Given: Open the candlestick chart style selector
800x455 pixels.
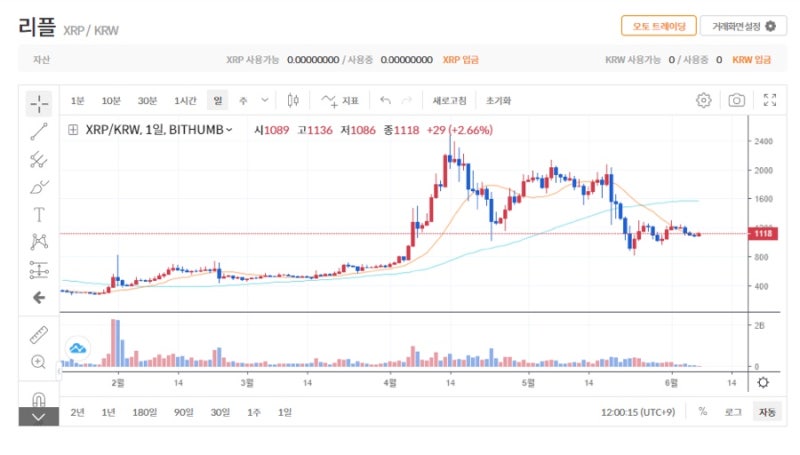Looking at the screenshot, I should tap(293, 100).
